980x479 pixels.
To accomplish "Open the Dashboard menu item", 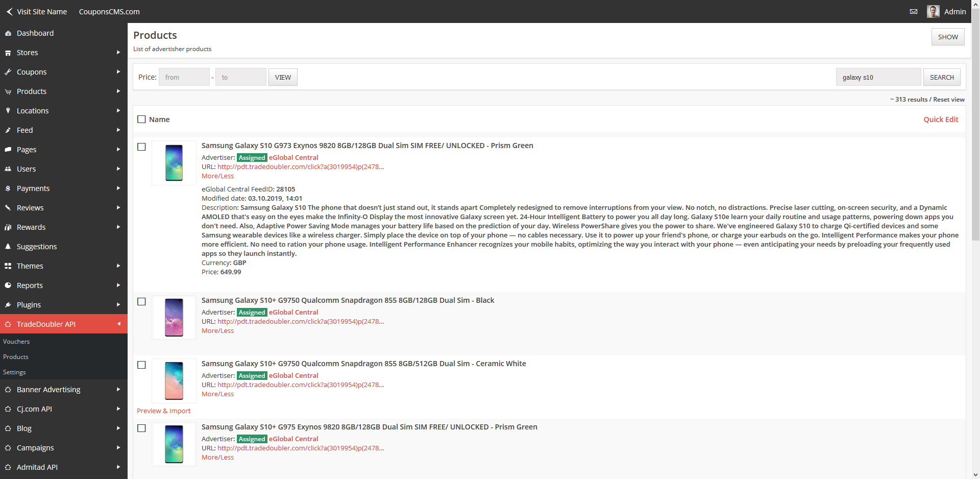I will point(64,33).
